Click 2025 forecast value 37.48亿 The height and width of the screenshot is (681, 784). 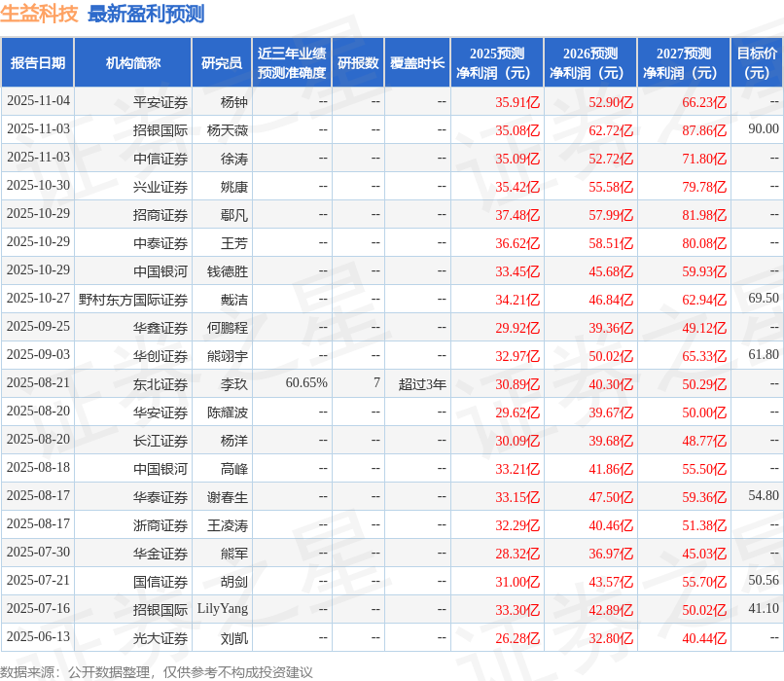click(517, 215)
